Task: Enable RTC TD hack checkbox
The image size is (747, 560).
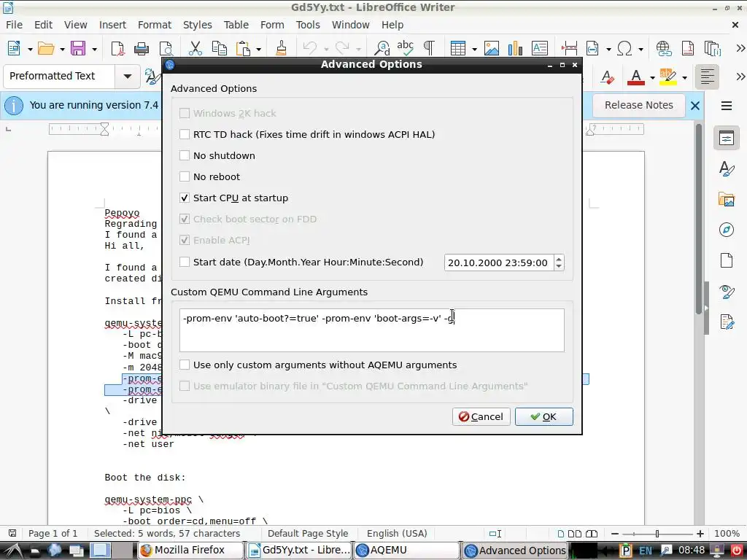Action: 185,135
